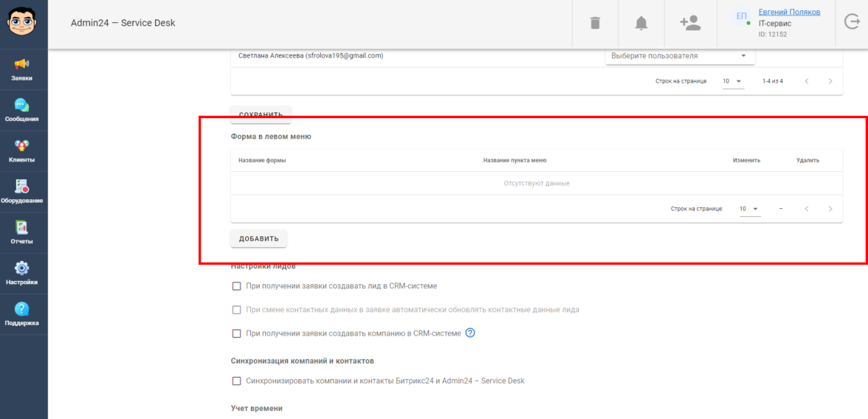Open Настройки menu item
868x419 pixels.
[x=22, y=274]
